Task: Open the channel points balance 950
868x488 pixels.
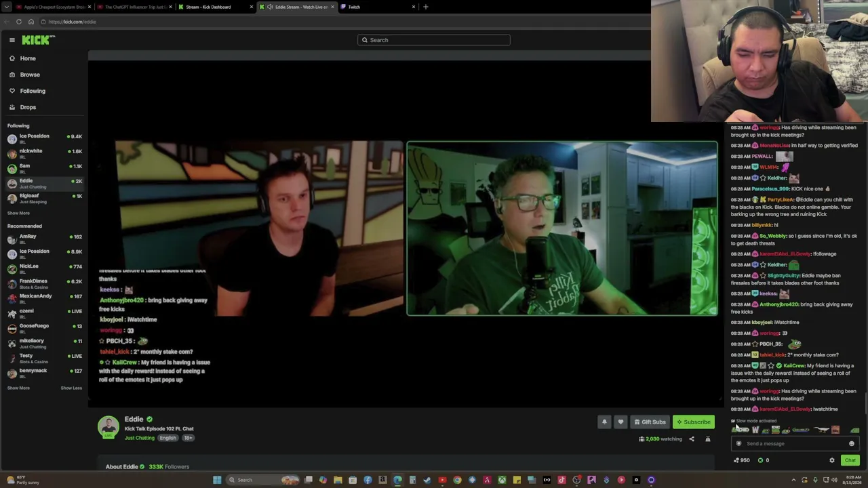Action: pyautogui.click(x=742, y=460)
